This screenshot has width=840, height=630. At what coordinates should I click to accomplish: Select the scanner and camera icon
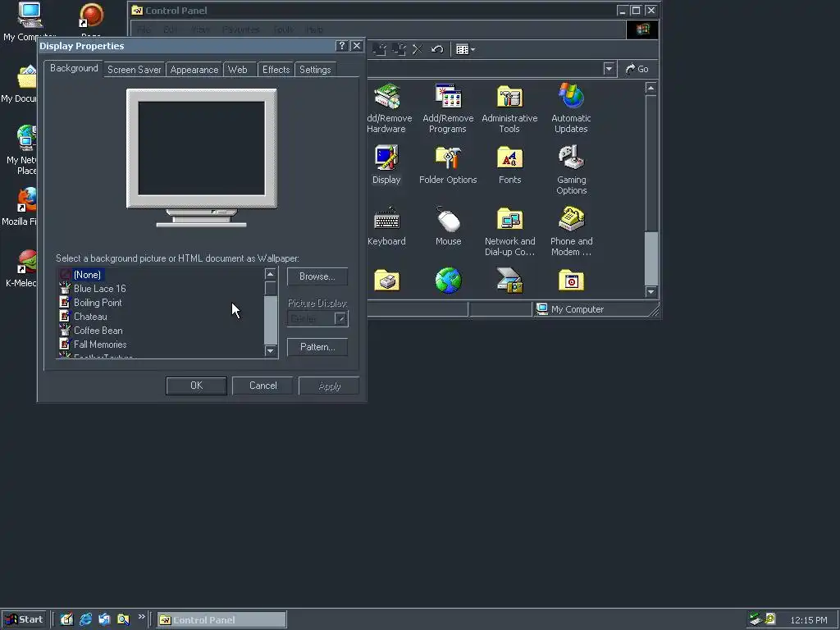click(509, 281)
